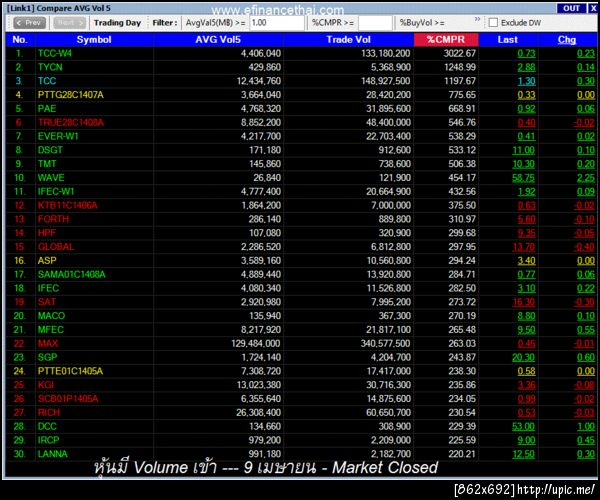Select symbol RICH

(49, 412)
